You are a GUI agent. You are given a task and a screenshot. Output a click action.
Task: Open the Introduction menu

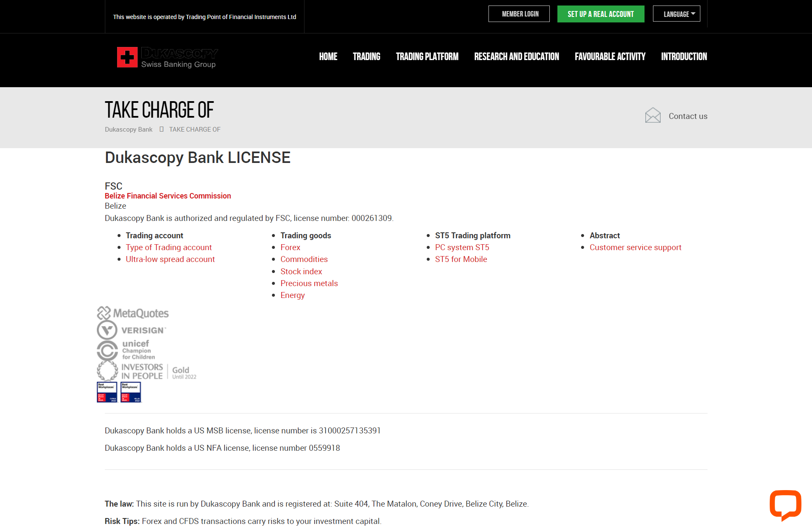click(x=684, y=57)
